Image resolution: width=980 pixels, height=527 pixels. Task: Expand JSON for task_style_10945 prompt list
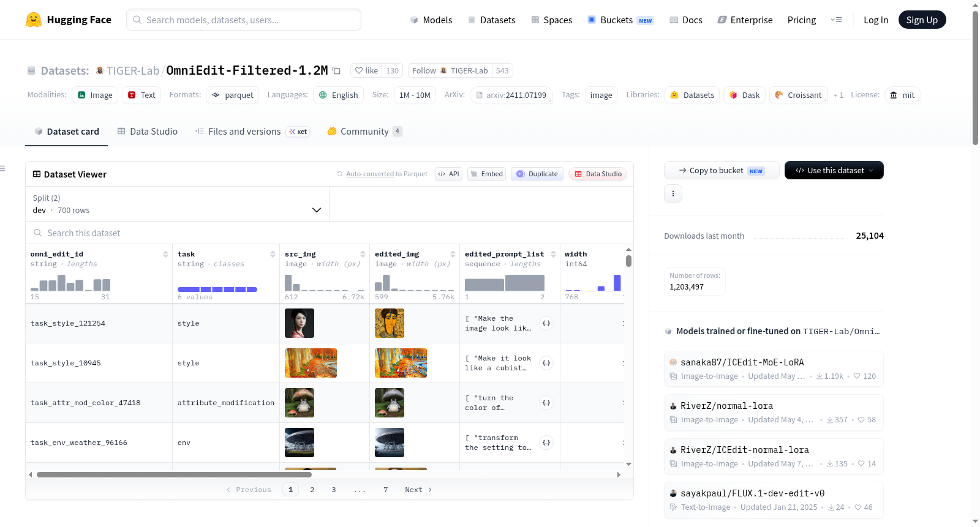tap(546, 363)
